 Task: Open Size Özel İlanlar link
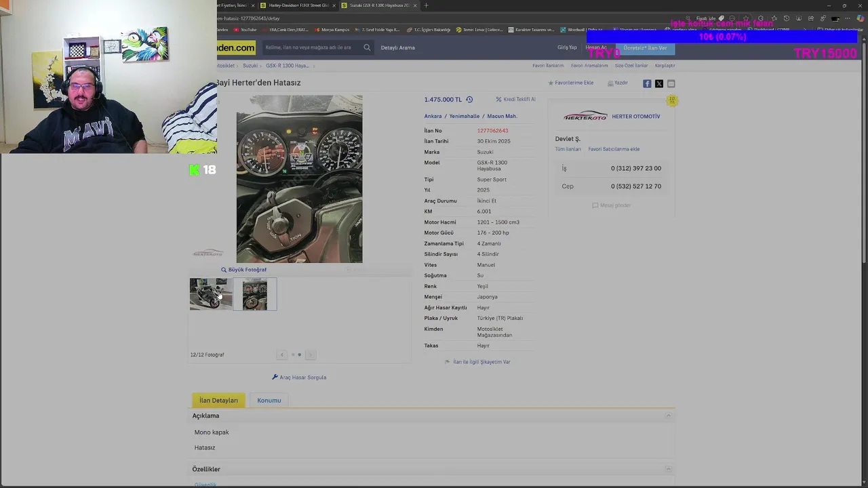(631, 66)
